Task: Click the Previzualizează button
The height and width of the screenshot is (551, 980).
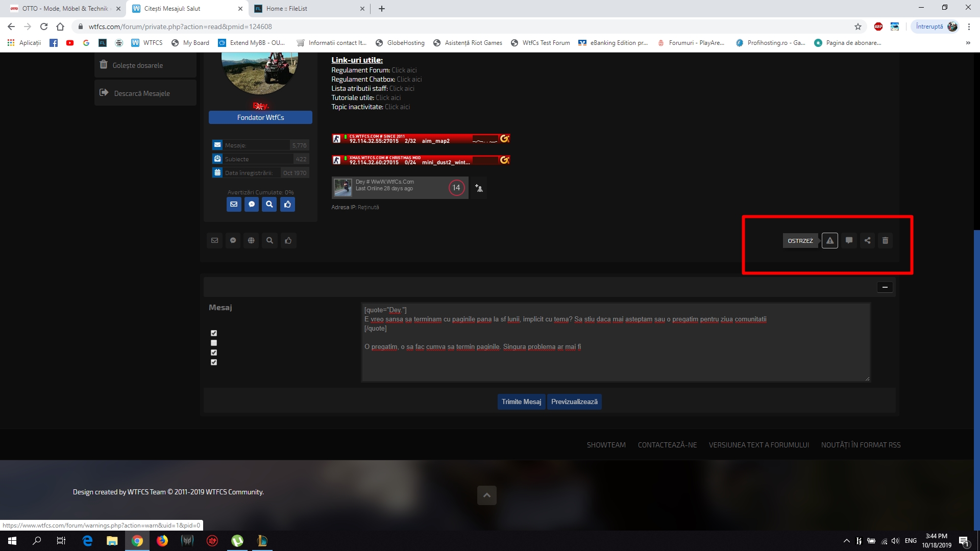Action: click(x=574, y=402)
